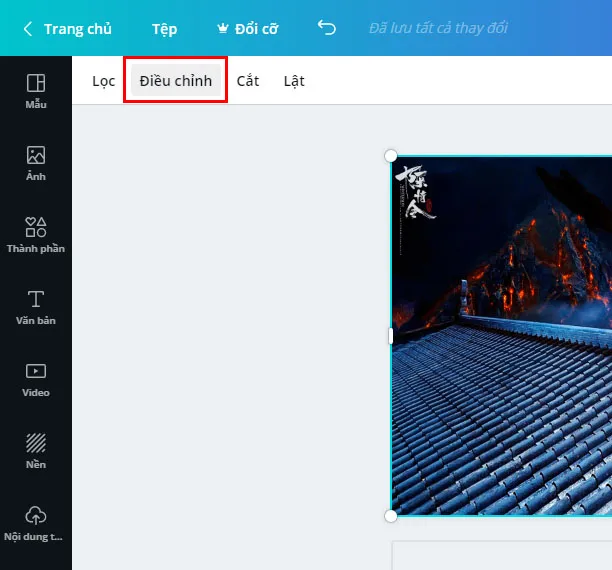Open the Video panel in sidebar

pos(36,379)
